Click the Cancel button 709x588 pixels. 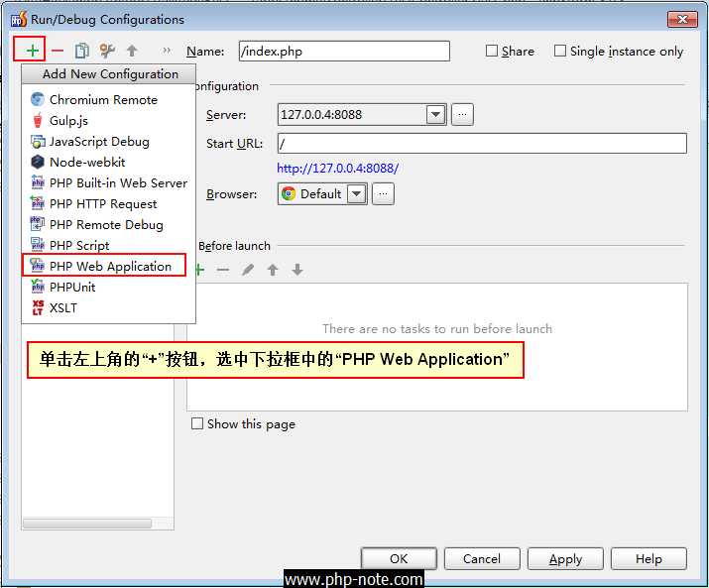click(x=482, y=558)
